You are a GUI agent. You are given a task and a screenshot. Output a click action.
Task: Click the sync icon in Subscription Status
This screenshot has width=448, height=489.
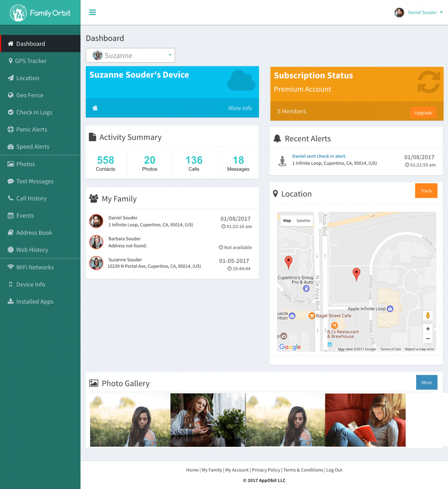coord(429,82)
